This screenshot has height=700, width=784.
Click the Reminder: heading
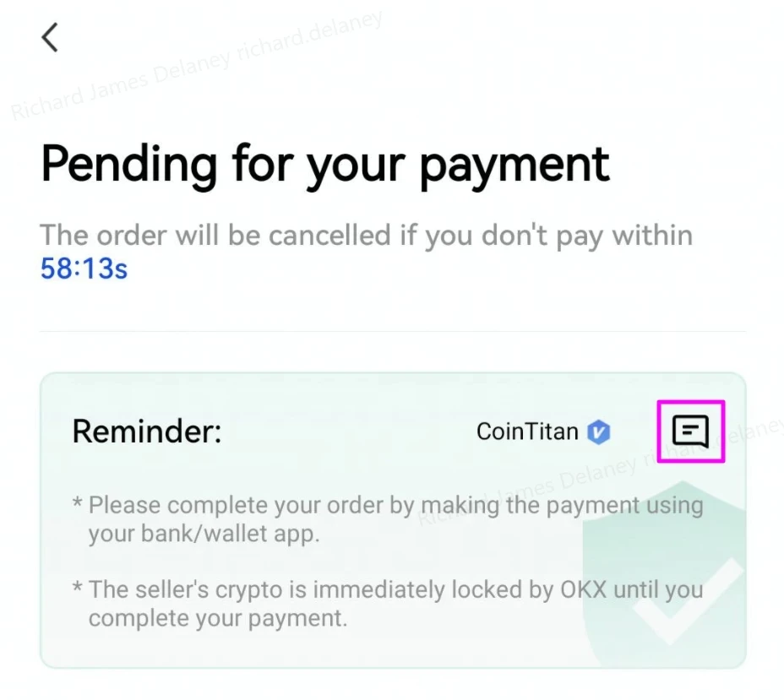click(145, 431)
